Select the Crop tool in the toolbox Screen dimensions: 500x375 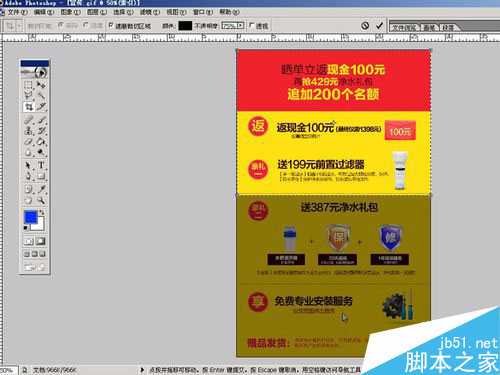click(29, 107)
